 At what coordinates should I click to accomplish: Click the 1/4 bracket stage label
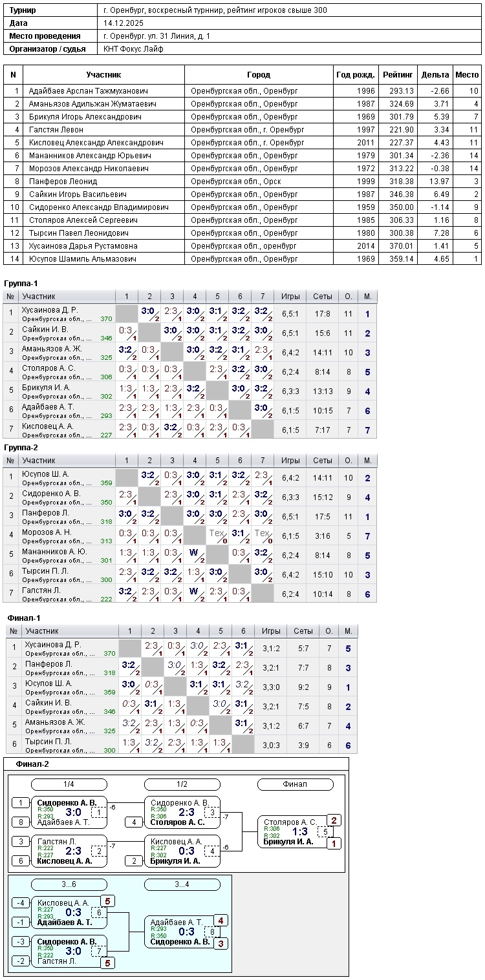[x=68, y=784]
